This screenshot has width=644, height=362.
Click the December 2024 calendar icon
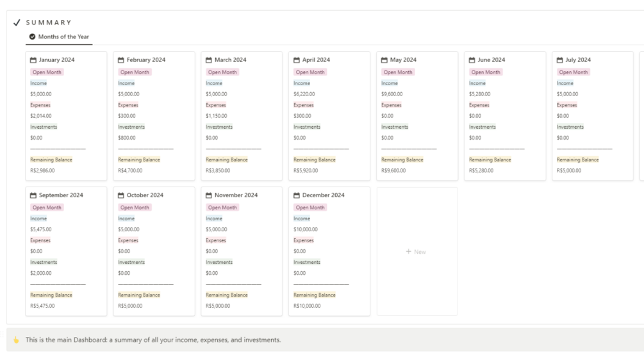(297, 195)
